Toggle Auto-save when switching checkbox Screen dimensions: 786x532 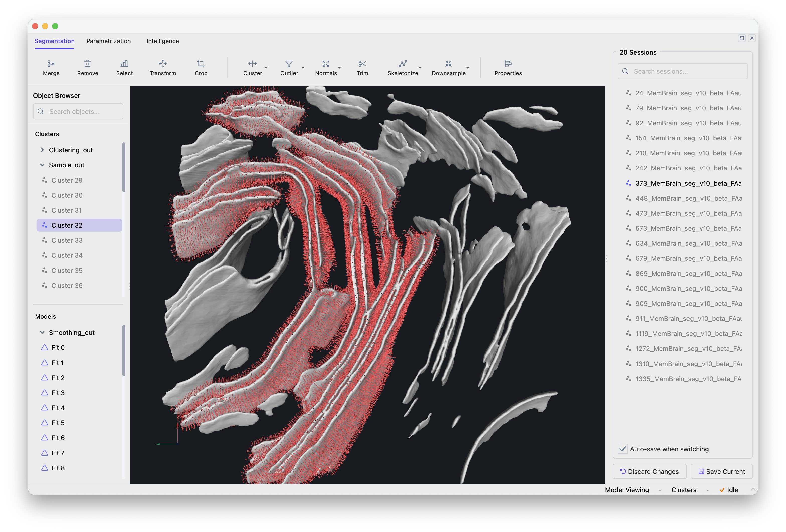[623, 449]
